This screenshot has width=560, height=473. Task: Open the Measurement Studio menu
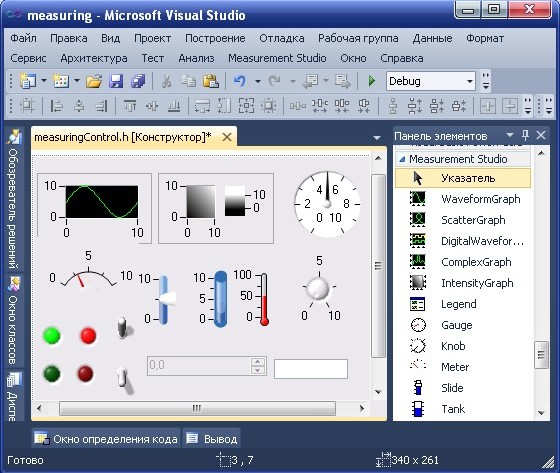click(x=277, y=58)
